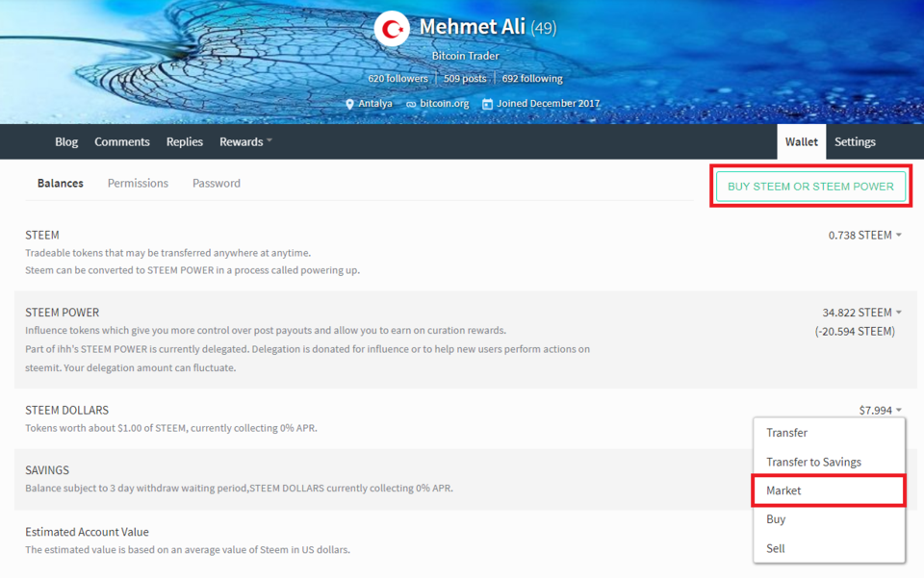924x578 pixels.
Task: Click the Mehmet Ali profile name
Action: click(472, 27)
